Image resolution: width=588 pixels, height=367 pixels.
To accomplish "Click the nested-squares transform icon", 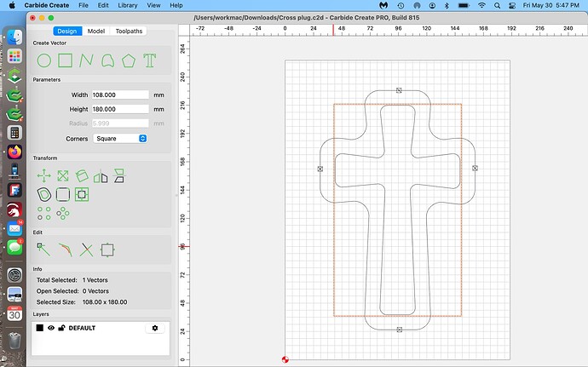I will [82, 194].
